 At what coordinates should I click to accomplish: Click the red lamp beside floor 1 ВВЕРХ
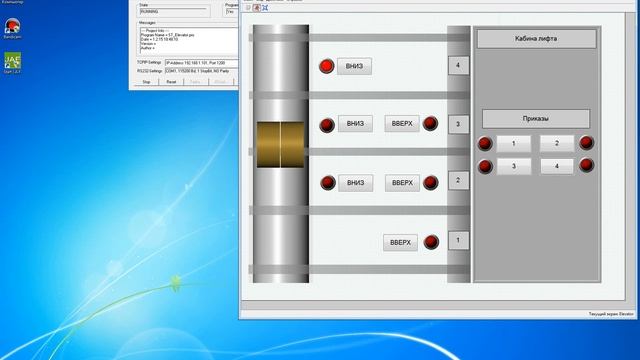click(431, 242)
